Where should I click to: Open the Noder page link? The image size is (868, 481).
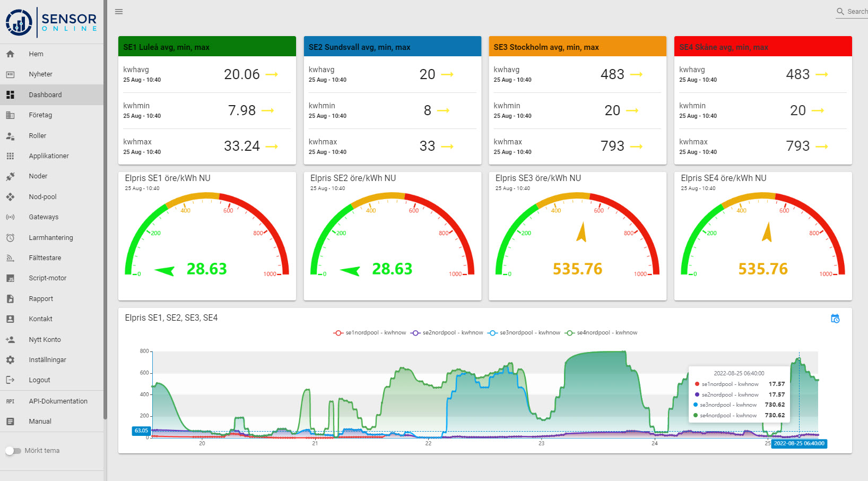tap(51, 176)
